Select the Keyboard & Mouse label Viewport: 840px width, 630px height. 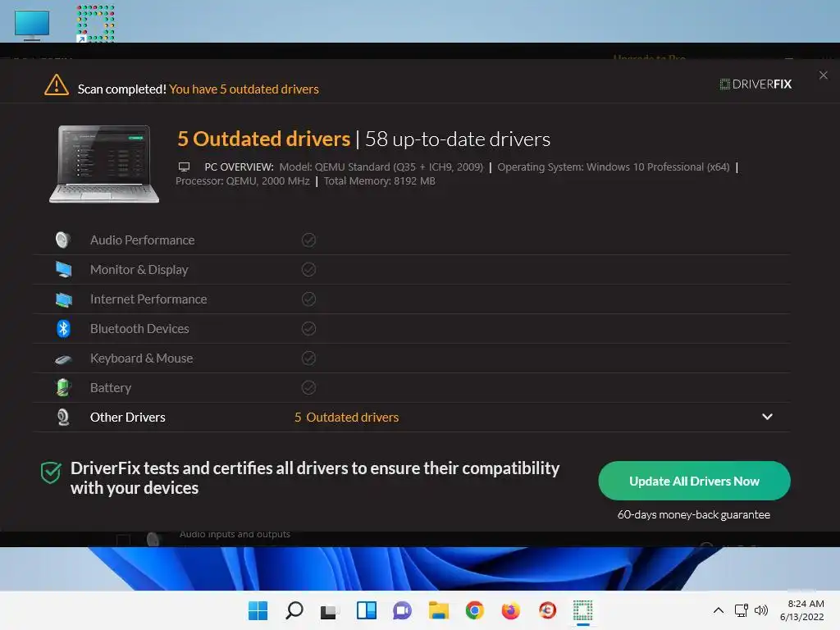141,358
